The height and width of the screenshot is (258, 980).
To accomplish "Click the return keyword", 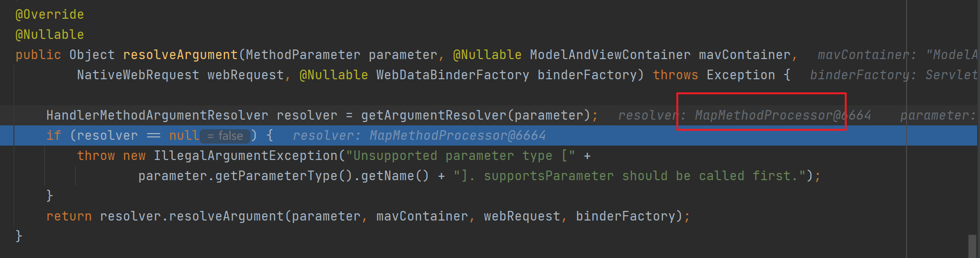I will [69, 216].
